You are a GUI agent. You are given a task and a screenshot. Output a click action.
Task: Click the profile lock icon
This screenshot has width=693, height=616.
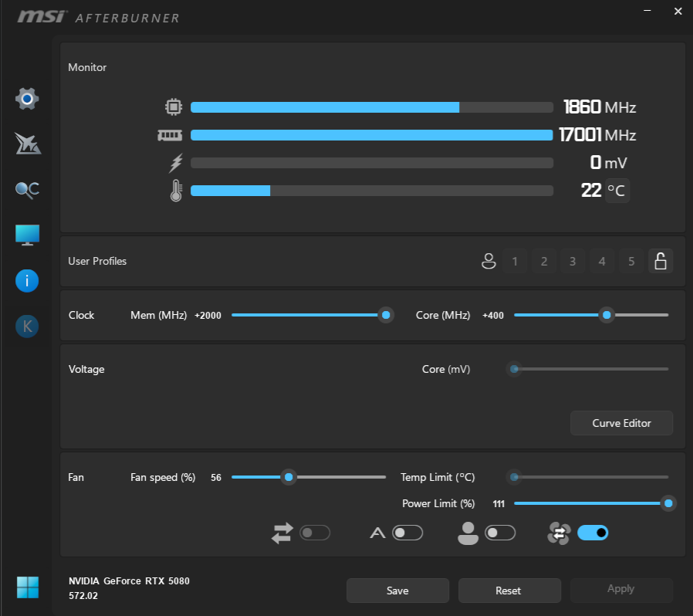660,262
